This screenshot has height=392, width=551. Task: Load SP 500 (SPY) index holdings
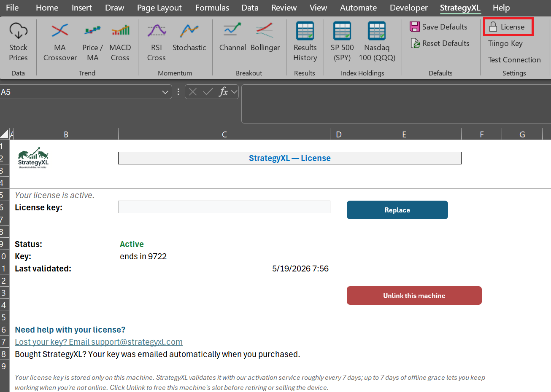[x=342, y=42]
